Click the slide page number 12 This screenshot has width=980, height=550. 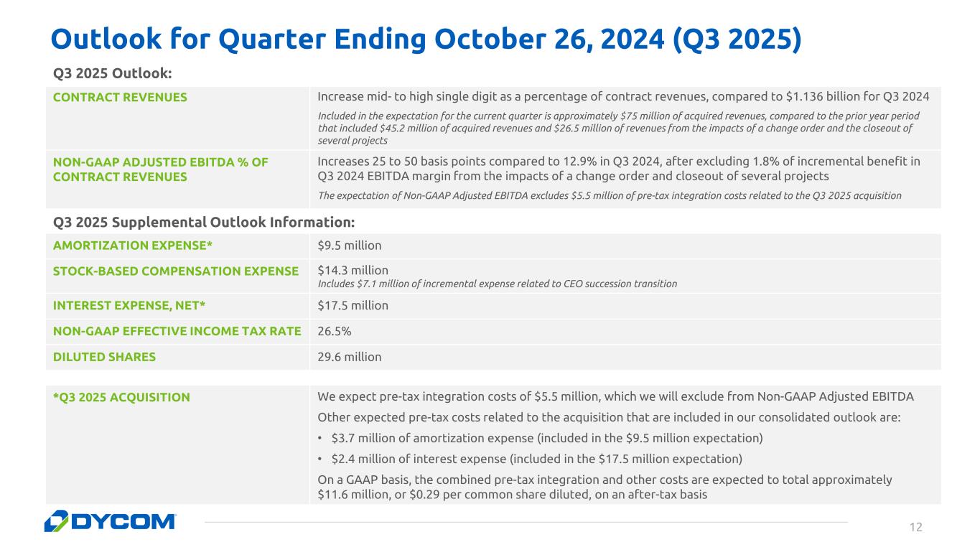[x=915, y=528]
